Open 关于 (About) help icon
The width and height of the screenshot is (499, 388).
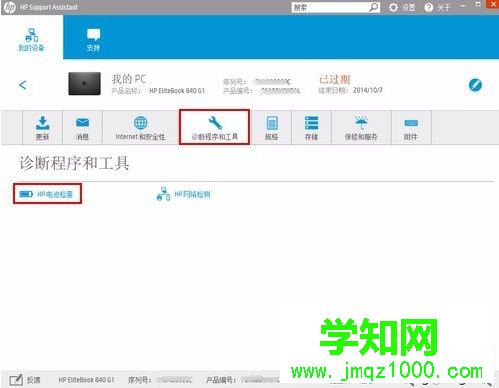(437, 7)
